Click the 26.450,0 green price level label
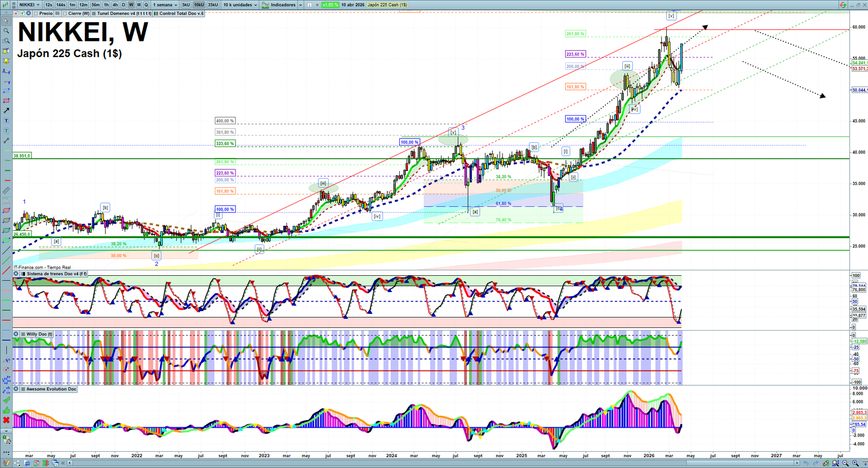 coord(22,234)
